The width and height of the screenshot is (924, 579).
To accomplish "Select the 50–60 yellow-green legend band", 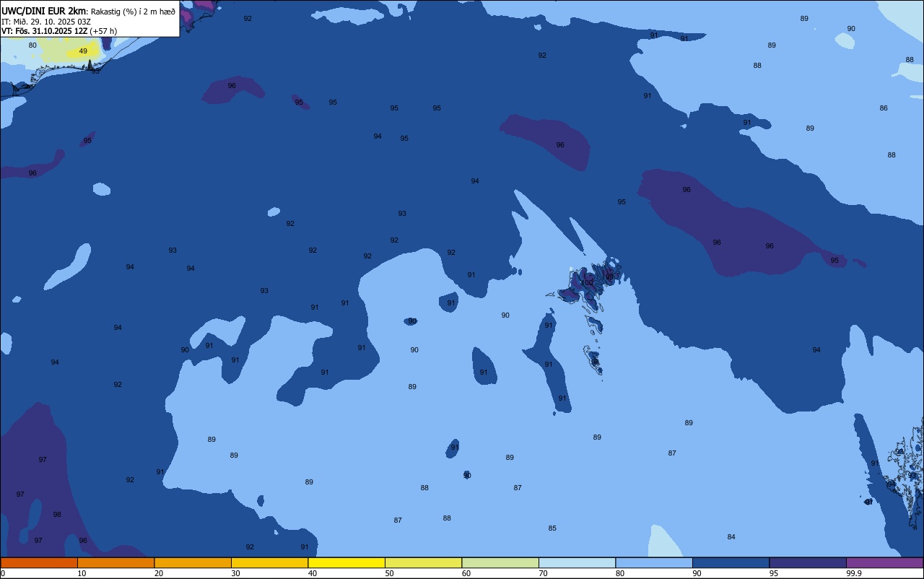I will tap(424, 562).
